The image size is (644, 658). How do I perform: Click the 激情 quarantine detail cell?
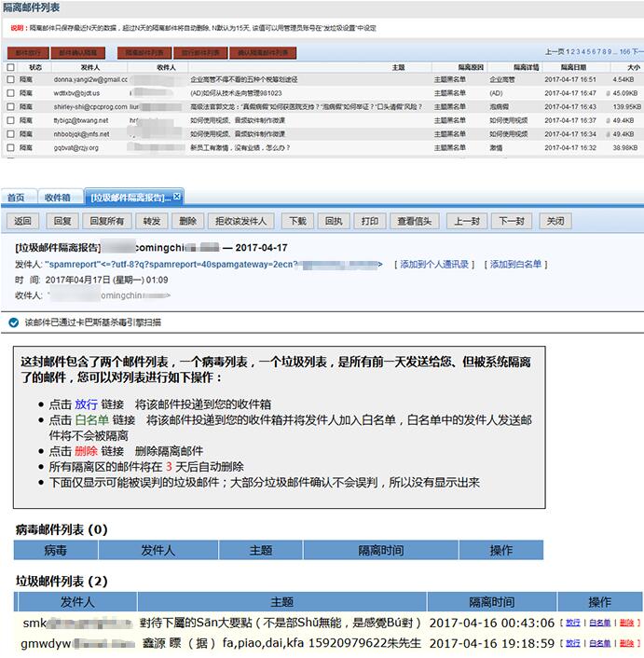(496, 147)
